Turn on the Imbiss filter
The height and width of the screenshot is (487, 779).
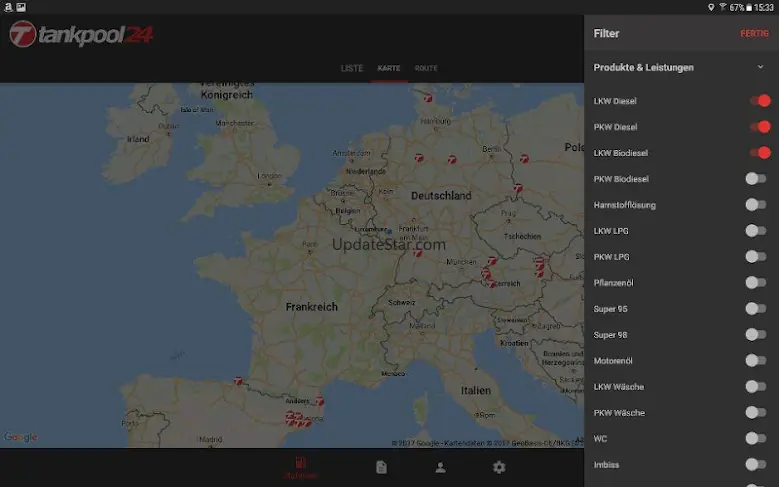756,464
